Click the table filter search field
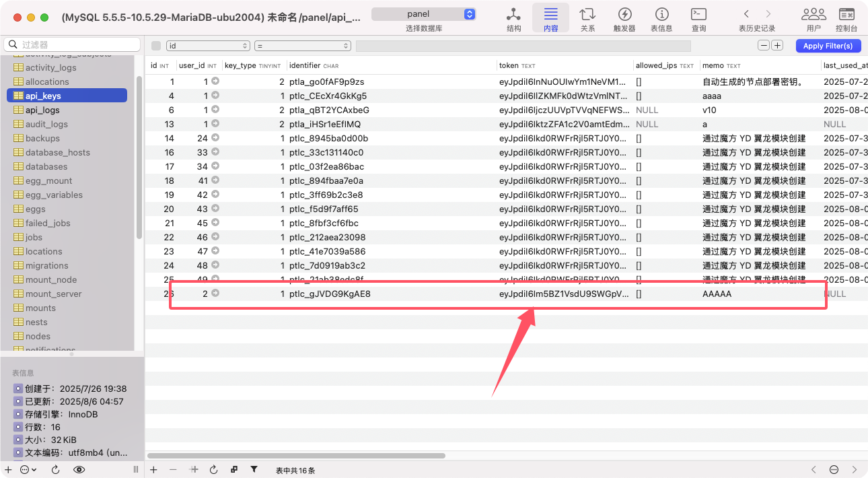Viewport: 868px width, 478px height. click(71, 44)
